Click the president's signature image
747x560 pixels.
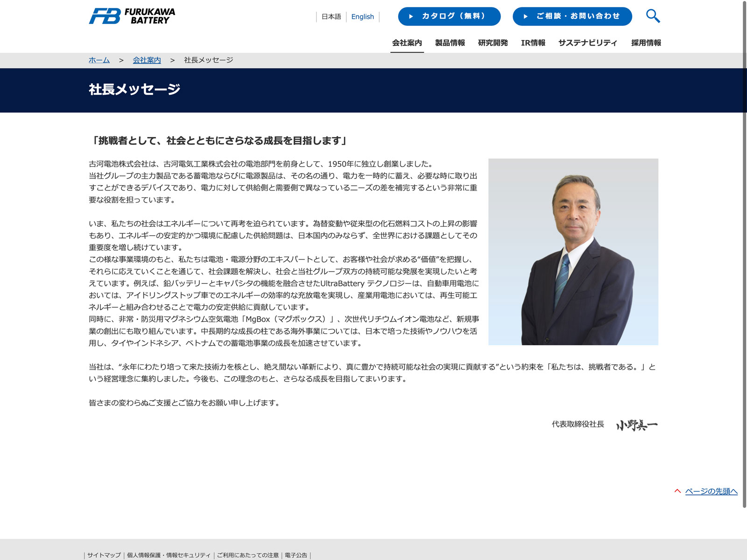[636, 425]
